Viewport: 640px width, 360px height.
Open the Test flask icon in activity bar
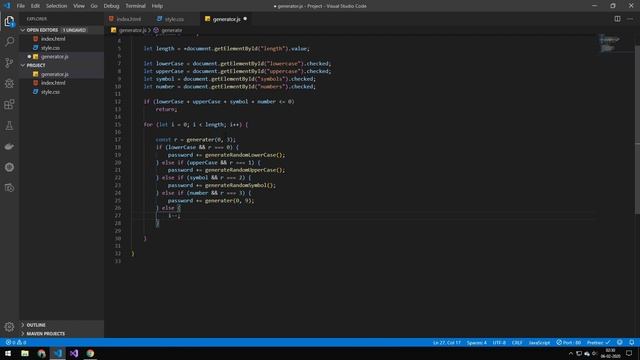[9, 126]
